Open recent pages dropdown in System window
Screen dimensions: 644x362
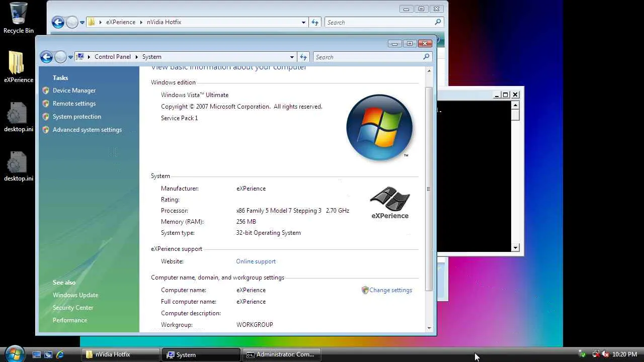(x=71, y=57)
